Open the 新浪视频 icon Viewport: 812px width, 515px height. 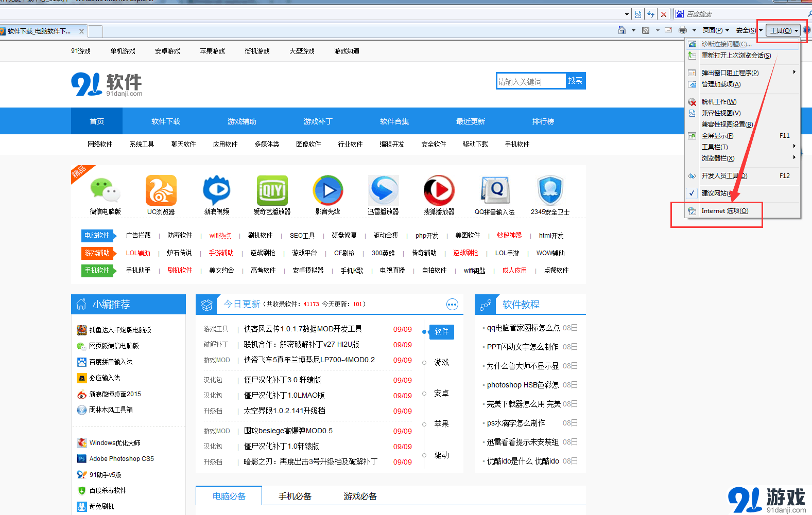click(x=216, y=190)
